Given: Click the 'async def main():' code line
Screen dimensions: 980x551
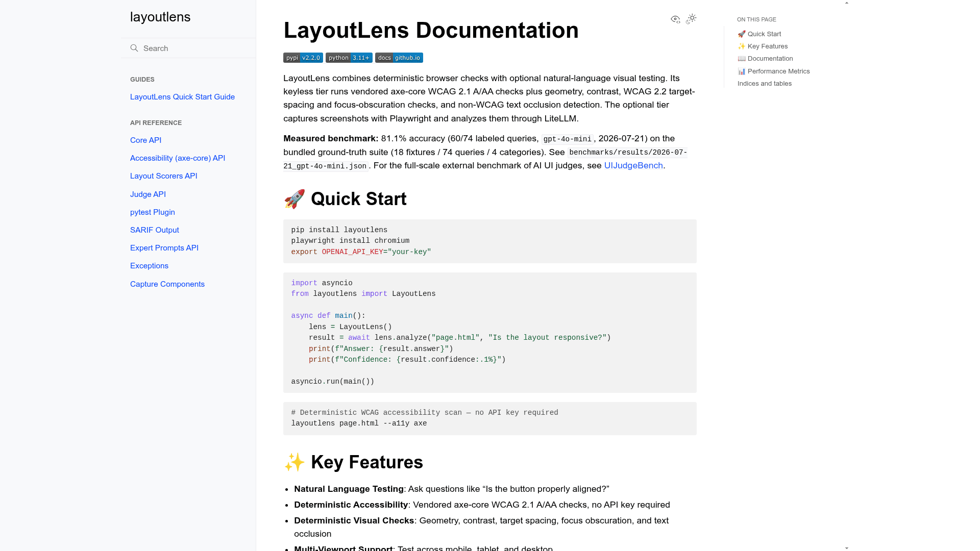Looking at the screenshot, I should click(x=328, y=316).
